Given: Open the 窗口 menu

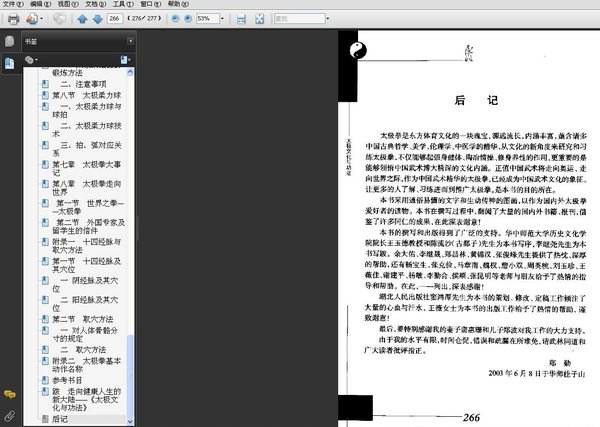Looking at the screenshot, I should (150, 4).
